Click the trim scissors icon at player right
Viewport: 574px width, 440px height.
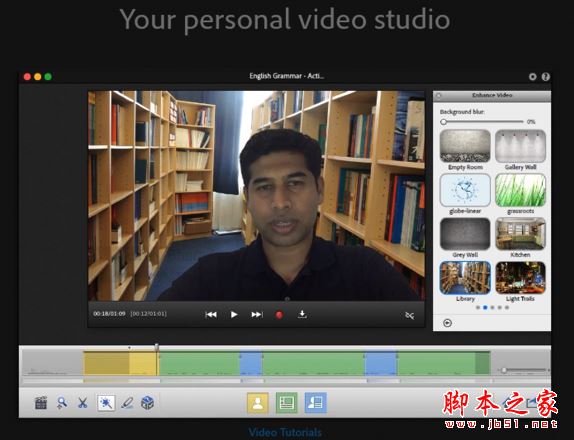coord(410,315)
